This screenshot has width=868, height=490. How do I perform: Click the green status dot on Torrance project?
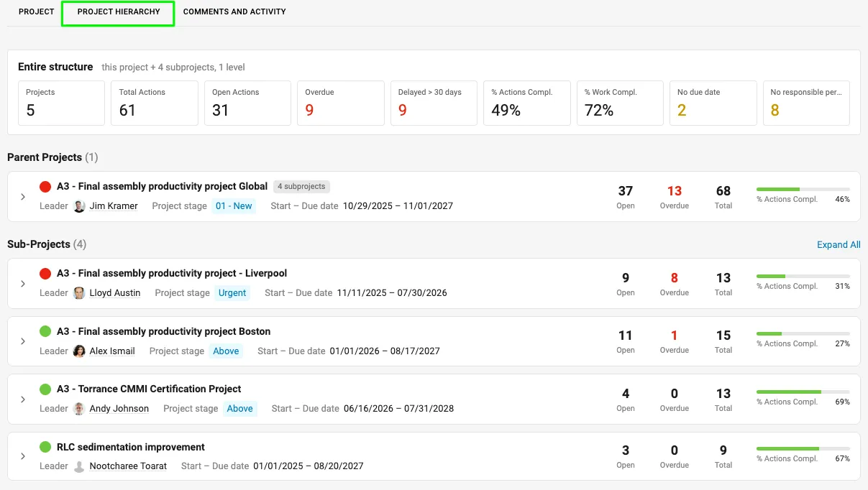(45, 389)
